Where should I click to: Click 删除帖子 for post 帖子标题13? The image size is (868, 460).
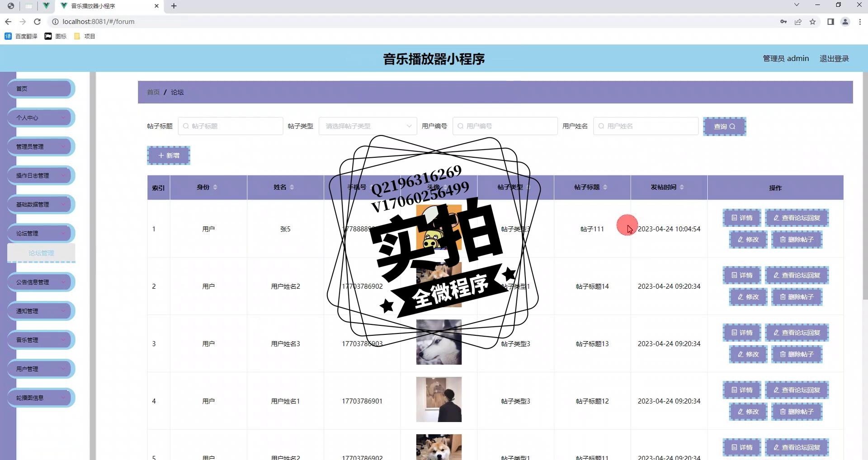click(797, 354)
